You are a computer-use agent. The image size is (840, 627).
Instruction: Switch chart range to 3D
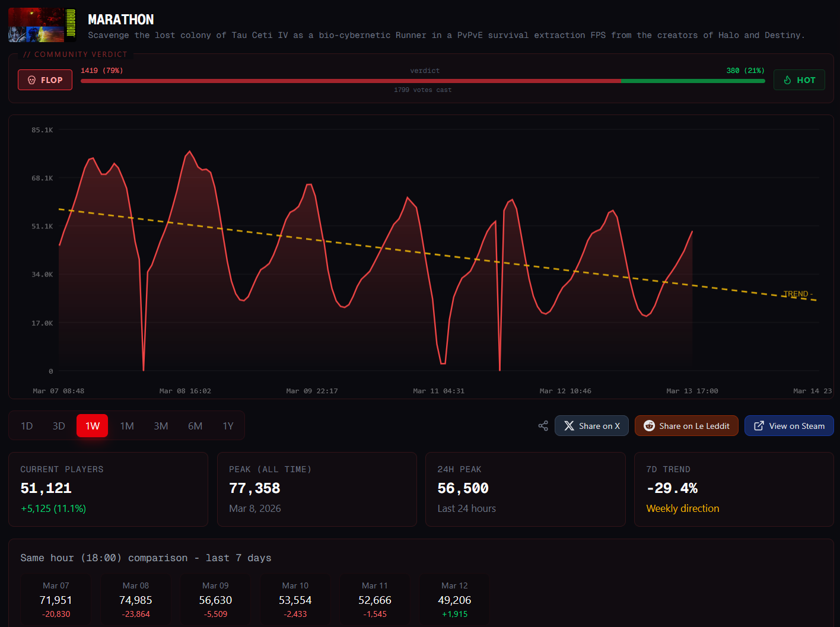click(x=59, y=426)
